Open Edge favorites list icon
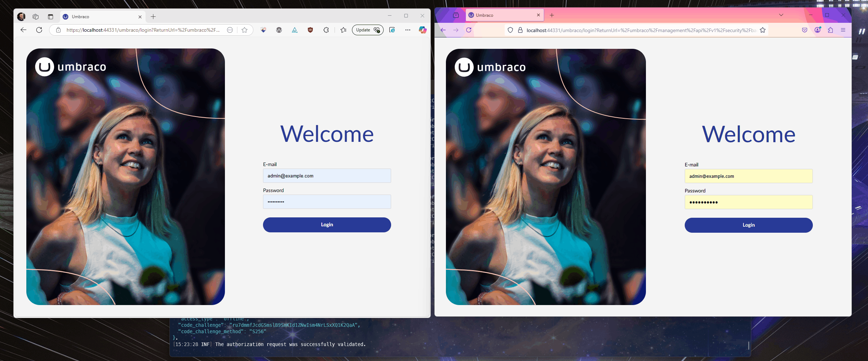The height and width of the screenshot is (361, 868). tap(343, 30)
